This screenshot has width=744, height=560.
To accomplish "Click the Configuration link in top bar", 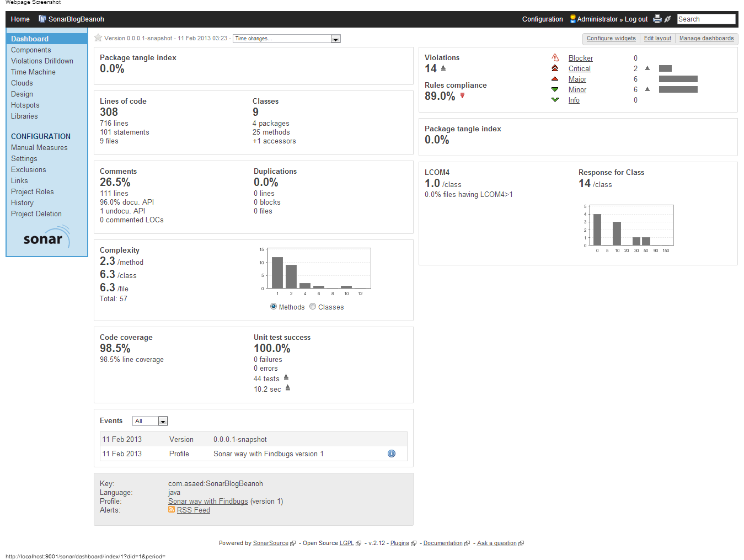I will (543, 19).
